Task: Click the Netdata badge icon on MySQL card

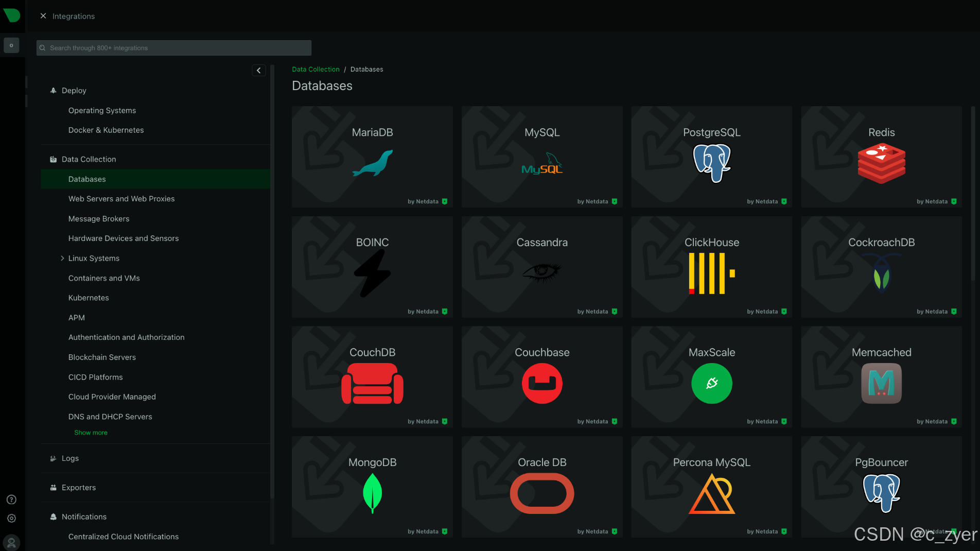Action: 614,201
